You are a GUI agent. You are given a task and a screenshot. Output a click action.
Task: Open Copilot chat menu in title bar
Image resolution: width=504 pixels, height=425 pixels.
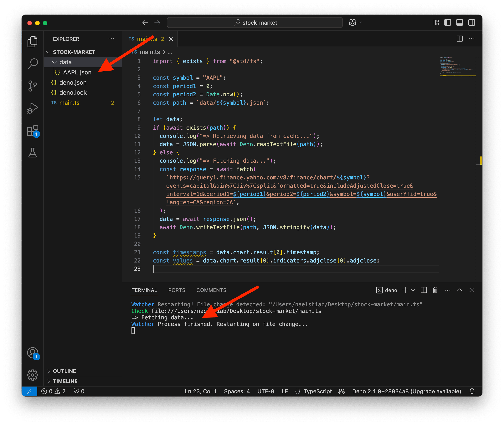click(x=355, y=23)
